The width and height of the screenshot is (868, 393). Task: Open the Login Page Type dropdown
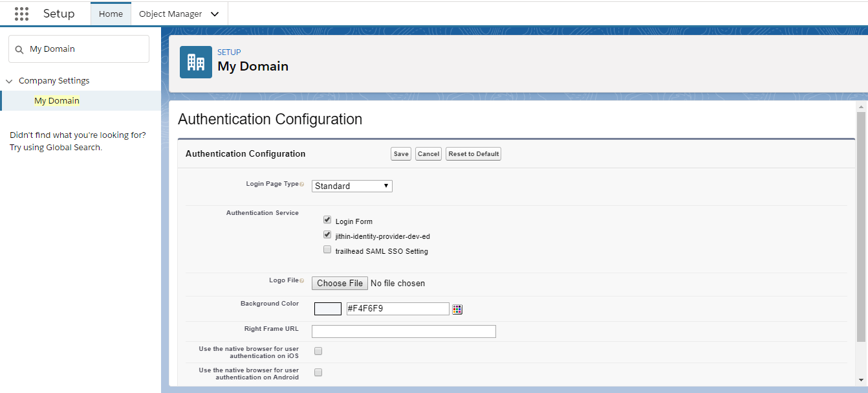coord(352,186)
